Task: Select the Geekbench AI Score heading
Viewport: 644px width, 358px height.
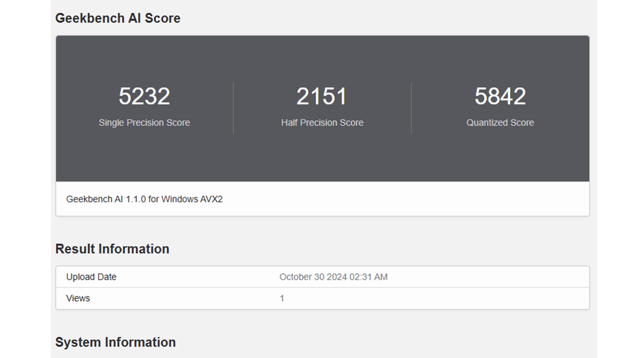Action: coord(118,18)
